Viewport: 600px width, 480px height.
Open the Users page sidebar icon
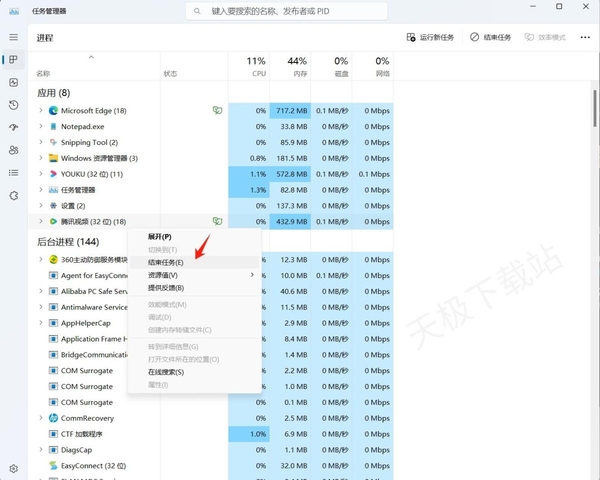coord(13,150)
